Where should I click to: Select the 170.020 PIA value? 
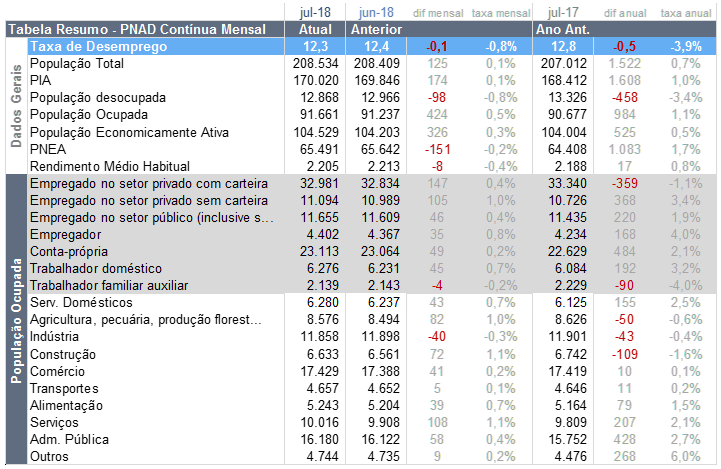(x=316, y=80)
